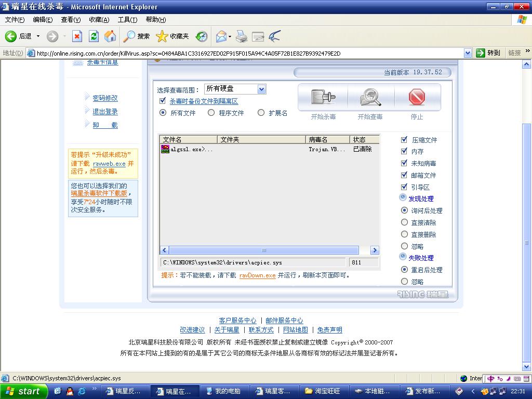Toggle 杀毒时备份文件到隔离区 checkbox

pos(163,100)
